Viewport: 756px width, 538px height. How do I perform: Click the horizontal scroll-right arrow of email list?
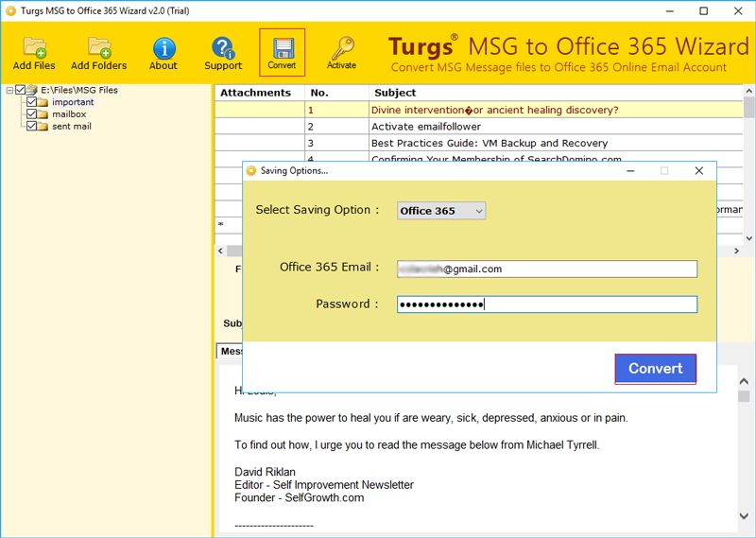coord(736,251)
